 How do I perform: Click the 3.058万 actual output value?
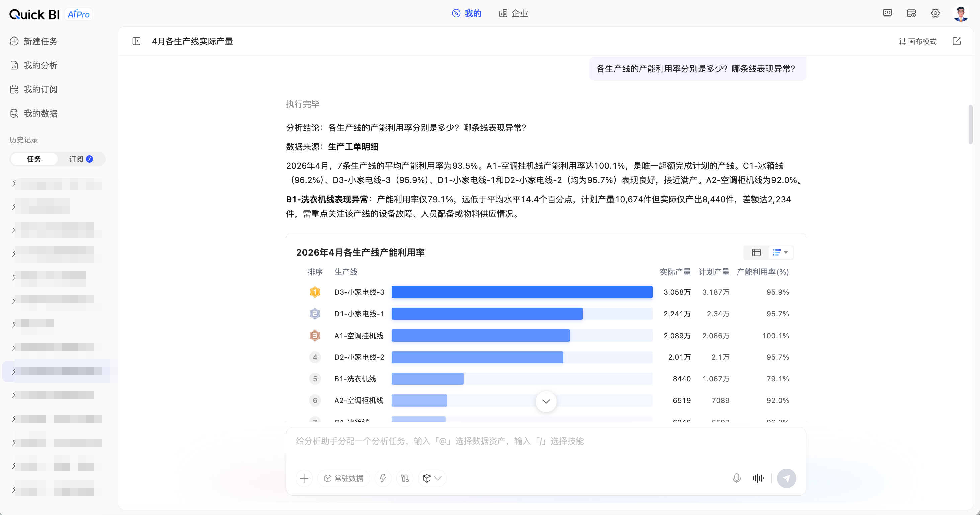(x=677, y=292)
